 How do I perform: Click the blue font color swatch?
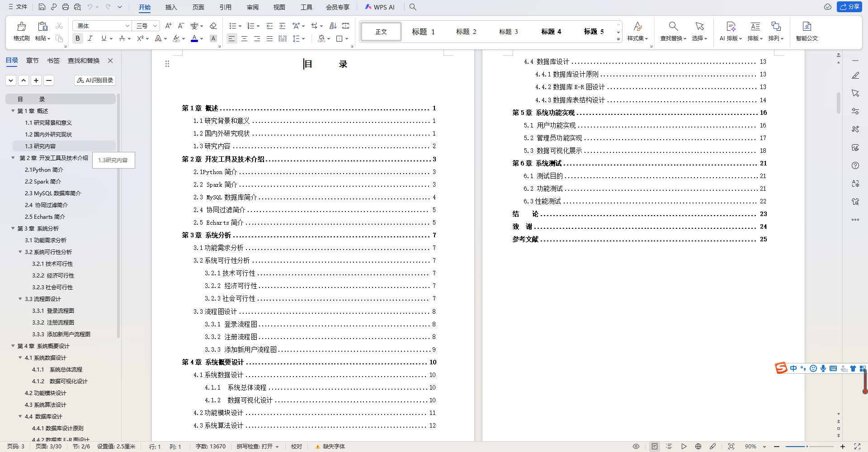pos(194,38)
